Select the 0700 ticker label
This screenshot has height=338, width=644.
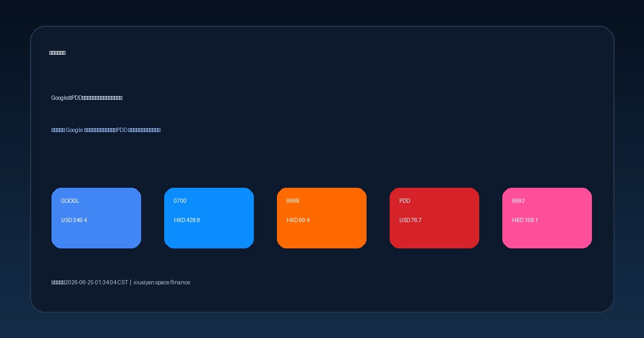click(180, 201)
